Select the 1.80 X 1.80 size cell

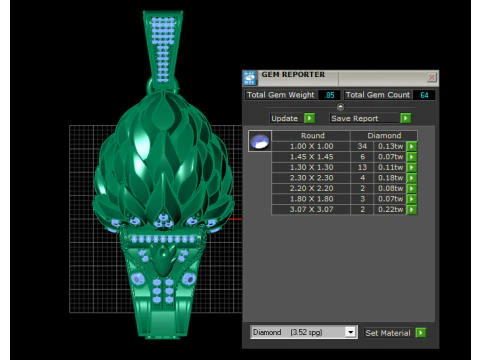point(311,199)
